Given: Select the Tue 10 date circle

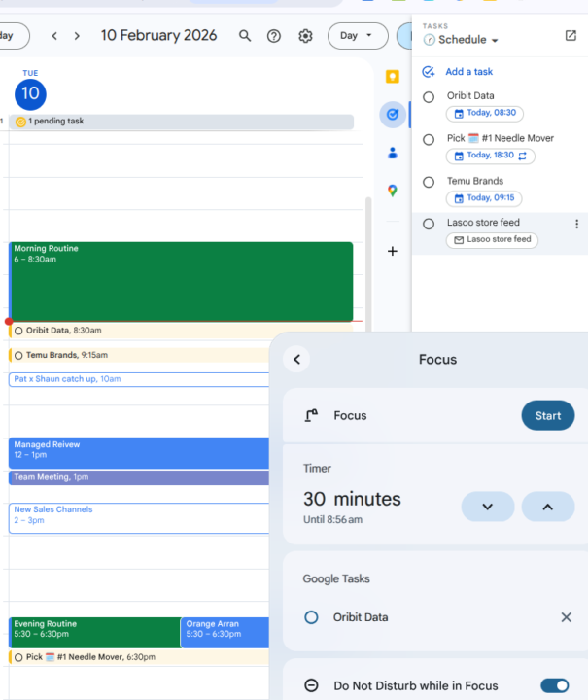Looking at the screenshot, I should (30, 94).
